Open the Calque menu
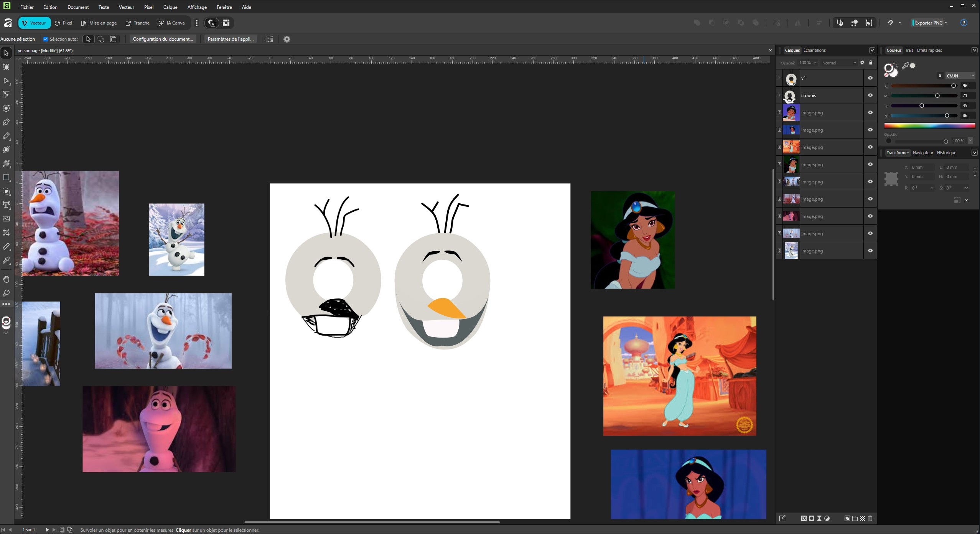The width and height of the screenshot is (980, 534). (x=170, y=7)
